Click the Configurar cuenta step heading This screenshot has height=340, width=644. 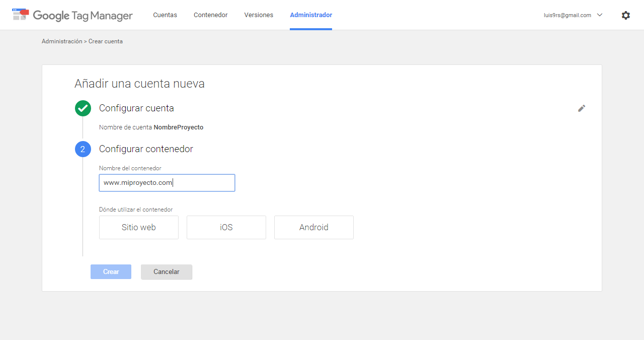tap(136, 108)
